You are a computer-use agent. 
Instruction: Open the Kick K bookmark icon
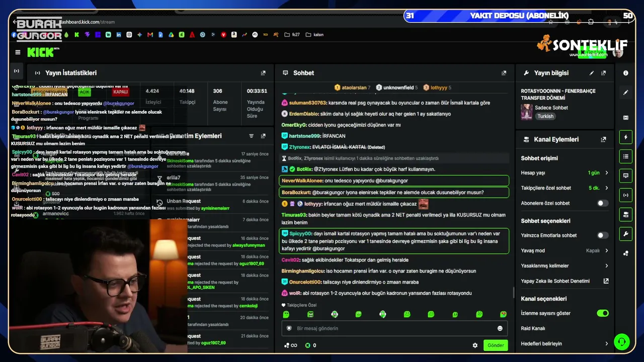pos(76,35)
